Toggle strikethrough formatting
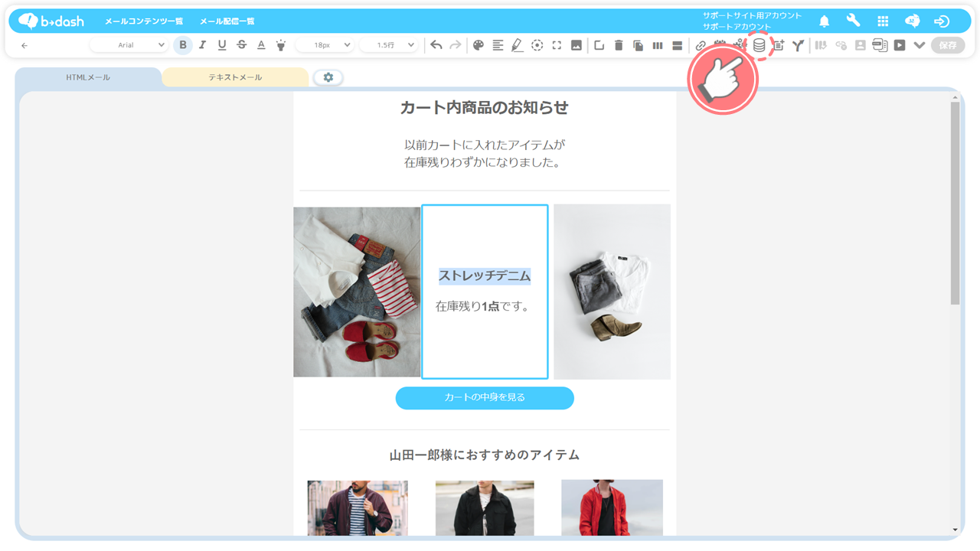Viewport: 980px width, 551px height. coord(241,45)
